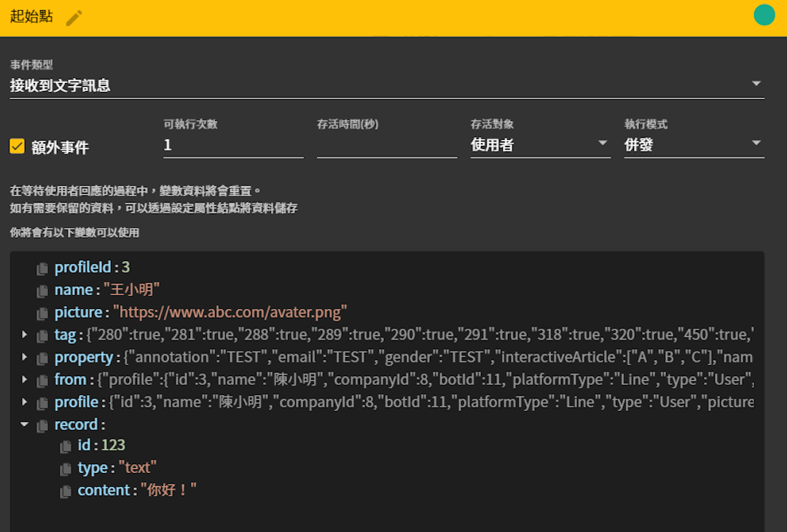This screenshot has width=787, height=532.
Task: Copy the profile object variable
Action: 42,404
